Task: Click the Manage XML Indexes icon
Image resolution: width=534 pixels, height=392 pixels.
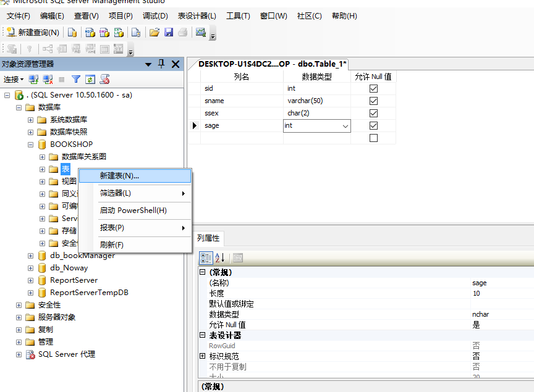Action: click(x=90, y=49)
